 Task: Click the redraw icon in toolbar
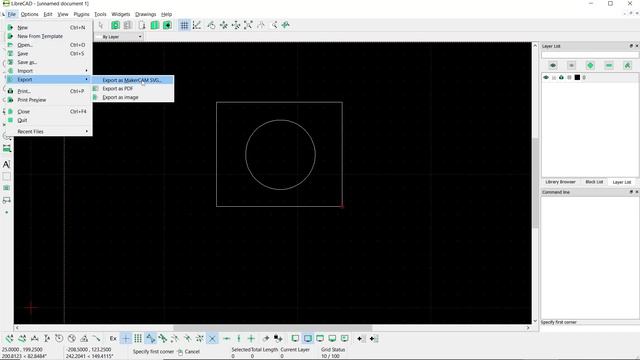[x=211, y=25]
